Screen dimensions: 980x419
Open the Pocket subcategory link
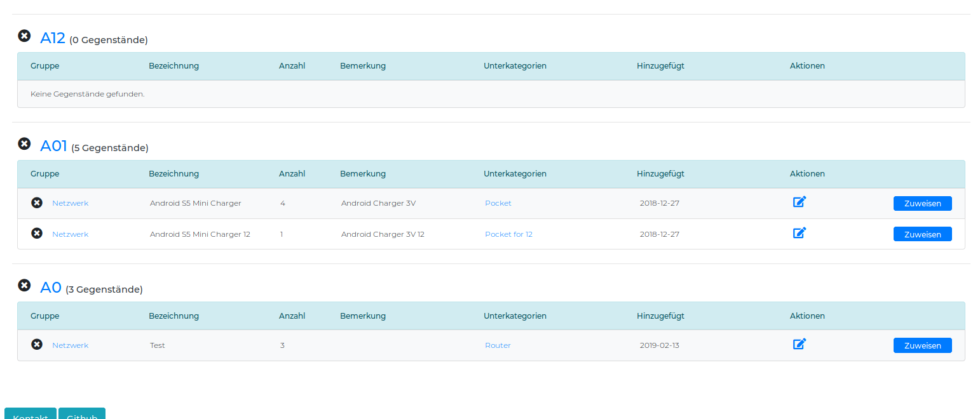pyautogui.click(x=498, y=203)
